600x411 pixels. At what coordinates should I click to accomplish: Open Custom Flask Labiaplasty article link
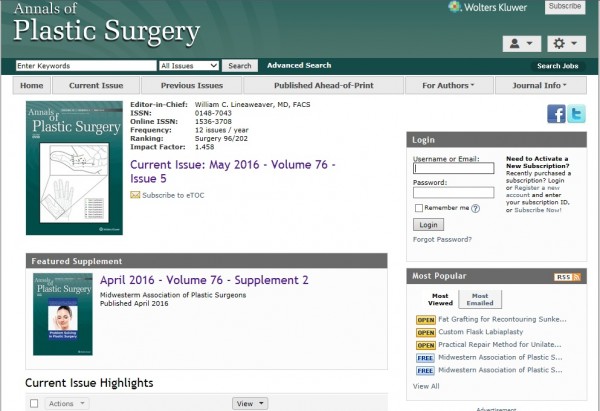(x=481, y=332)
